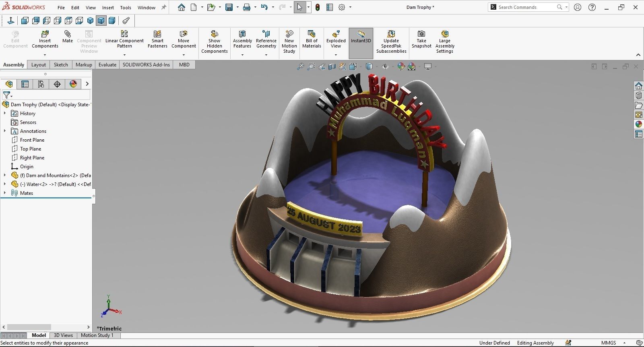Viewport: 644px width, 347px height.
Task: Toggle Hide/Show Items eye icon
Action: coord(385,66)
